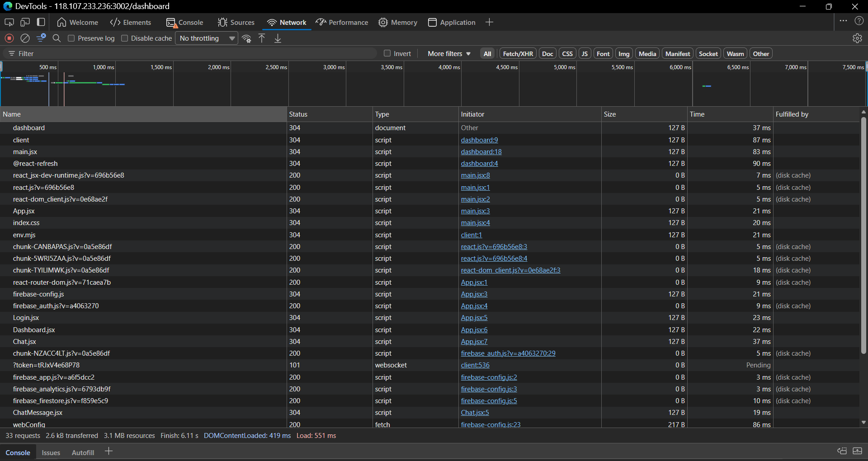Open the network search magnifier

[57, 38]
